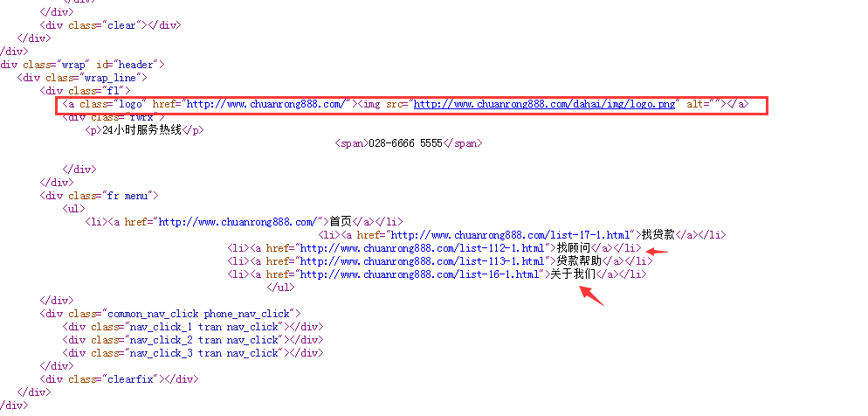The height and width of the screenshot is (416, 868).
Task: Open the logo.png image source link
Action: pyautogui.click(x=544, y=104)
